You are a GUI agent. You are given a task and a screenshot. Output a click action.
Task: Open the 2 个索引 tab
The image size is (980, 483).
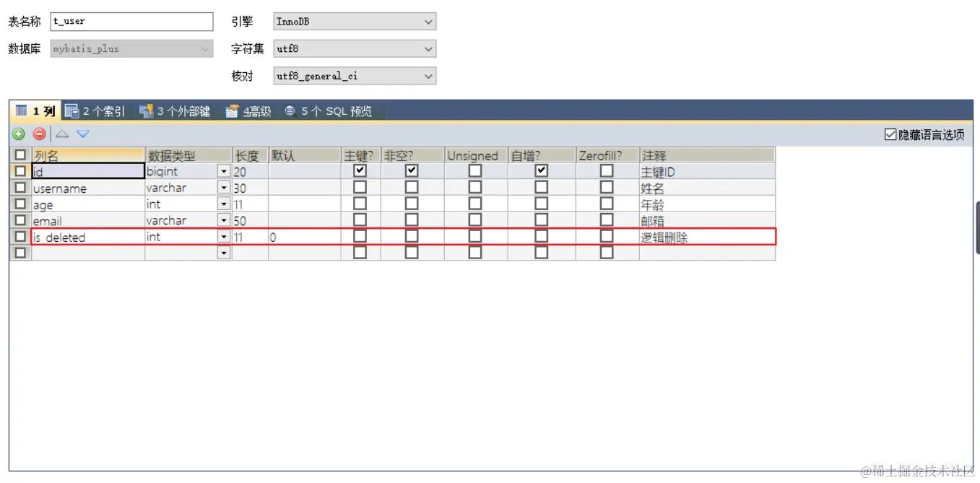[95, 111]
